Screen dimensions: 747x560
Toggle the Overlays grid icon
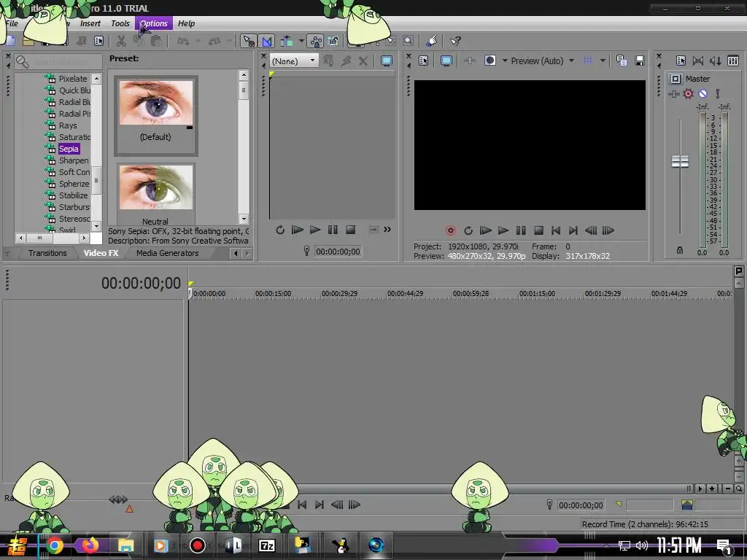(589, 61)
